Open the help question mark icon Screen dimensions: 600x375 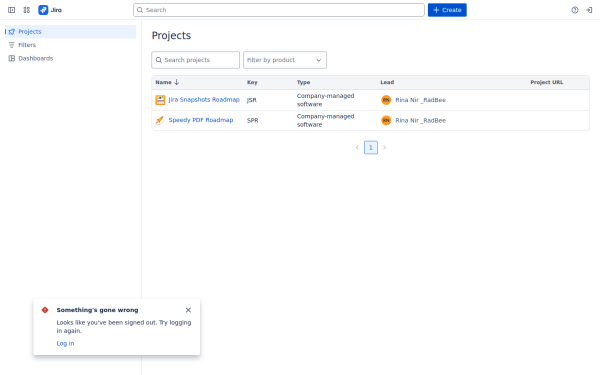pyautogui.click(x=575, y=10)
